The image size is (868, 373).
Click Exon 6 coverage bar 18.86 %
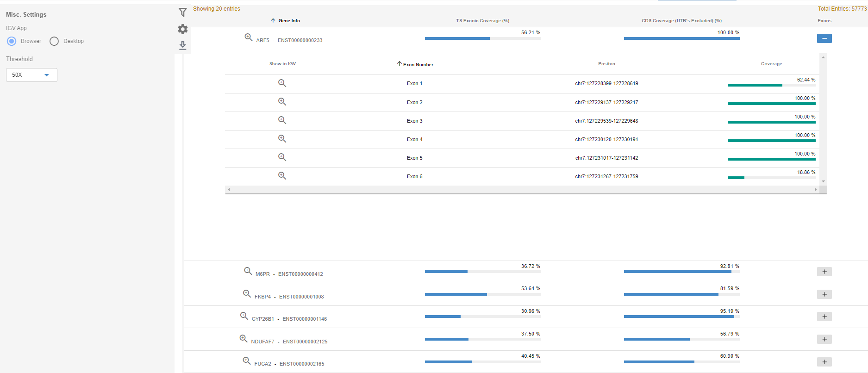click(771, 178)
